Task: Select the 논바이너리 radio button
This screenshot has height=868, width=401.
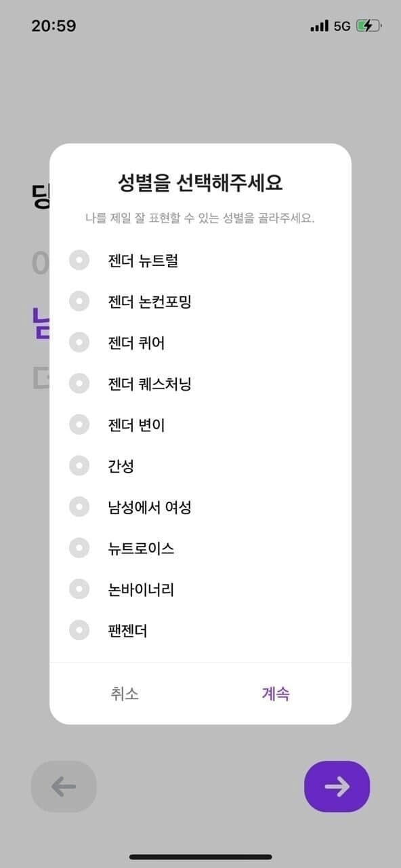Action: pyautogui.click(x=79, y=590)
